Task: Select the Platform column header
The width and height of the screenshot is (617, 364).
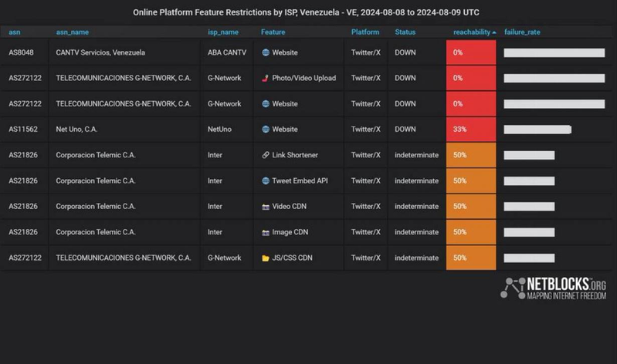Action: [x=365, y=32]
